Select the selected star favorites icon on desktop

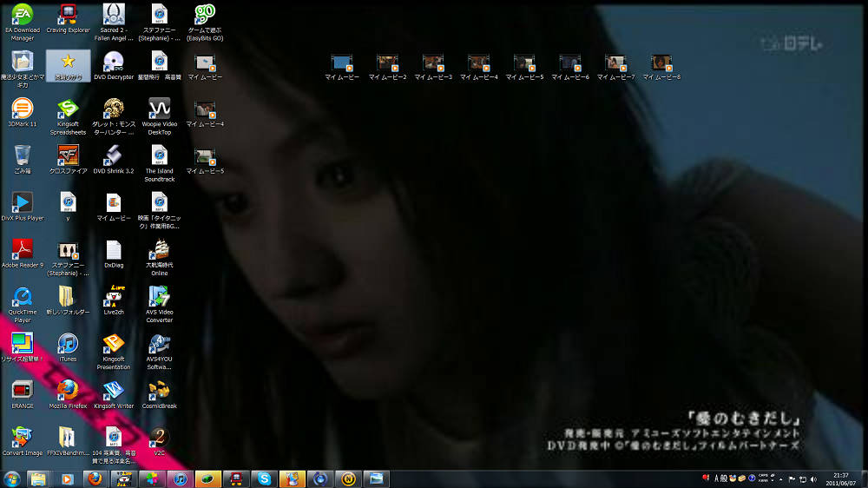tap(68, 65)
